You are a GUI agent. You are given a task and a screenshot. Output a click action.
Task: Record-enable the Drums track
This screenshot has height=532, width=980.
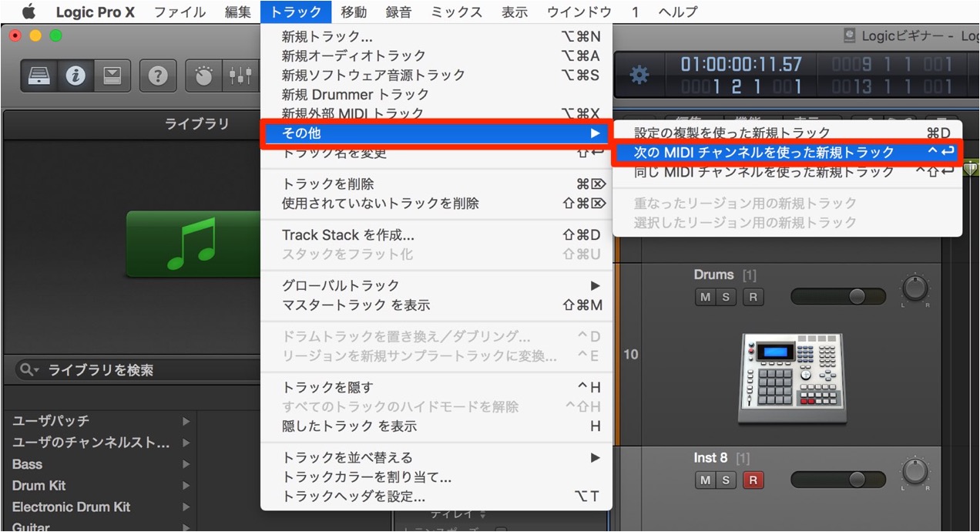[x=753, y=297]
